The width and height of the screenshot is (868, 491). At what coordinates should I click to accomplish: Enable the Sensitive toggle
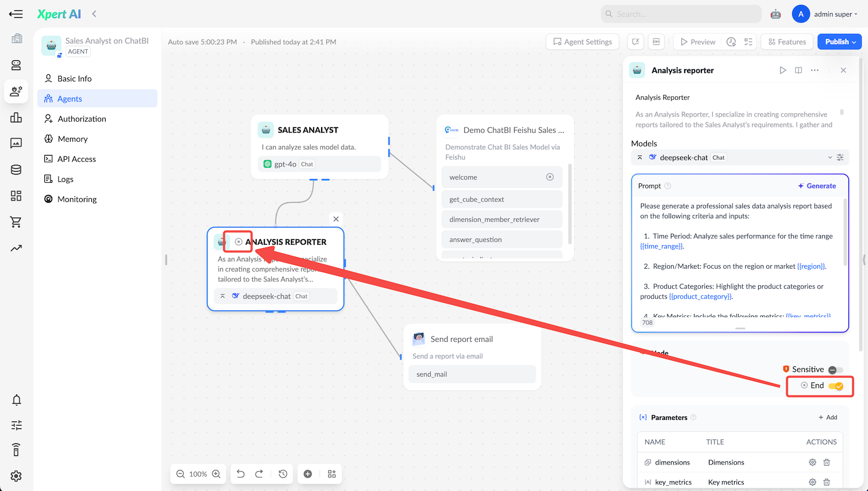[x=835, y=370]
